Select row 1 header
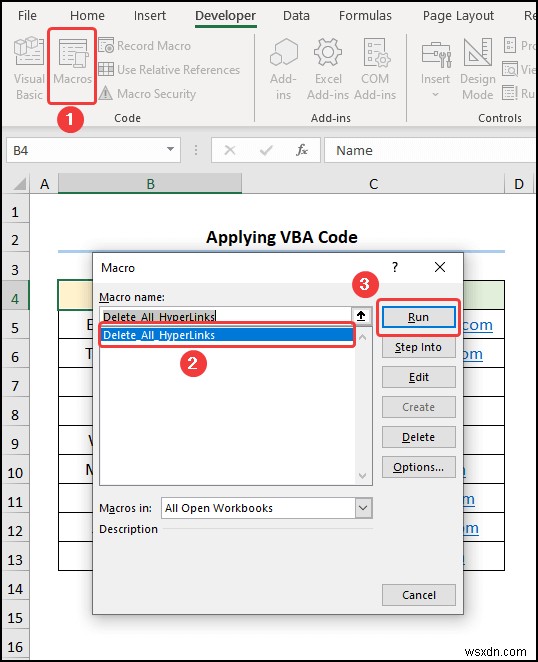538x662 pixels. point(15,212)
